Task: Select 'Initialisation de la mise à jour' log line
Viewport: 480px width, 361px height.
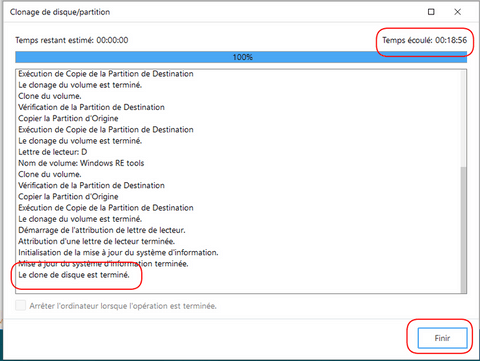Action: click(x=118, y=252)
